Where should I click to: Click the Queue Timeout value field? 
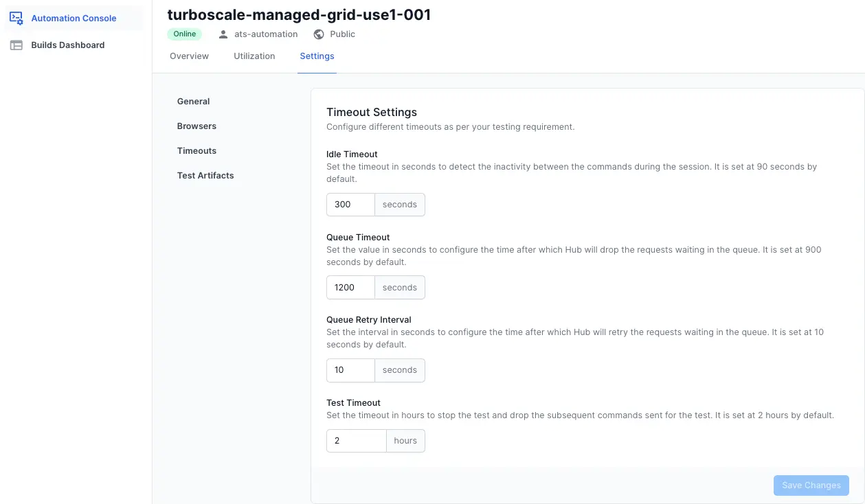click(350, 287)
